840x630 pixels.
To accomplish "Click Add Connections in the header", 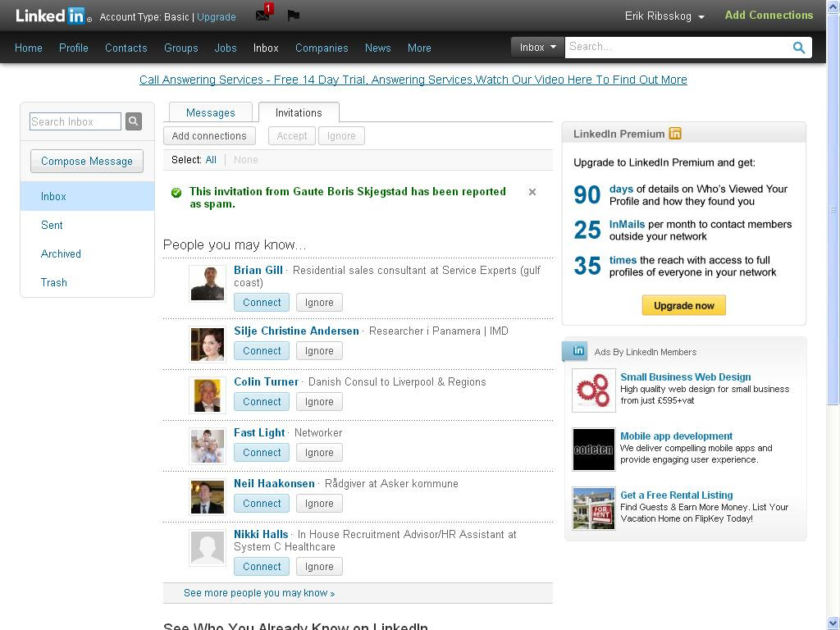I will [x=769, y=15].
